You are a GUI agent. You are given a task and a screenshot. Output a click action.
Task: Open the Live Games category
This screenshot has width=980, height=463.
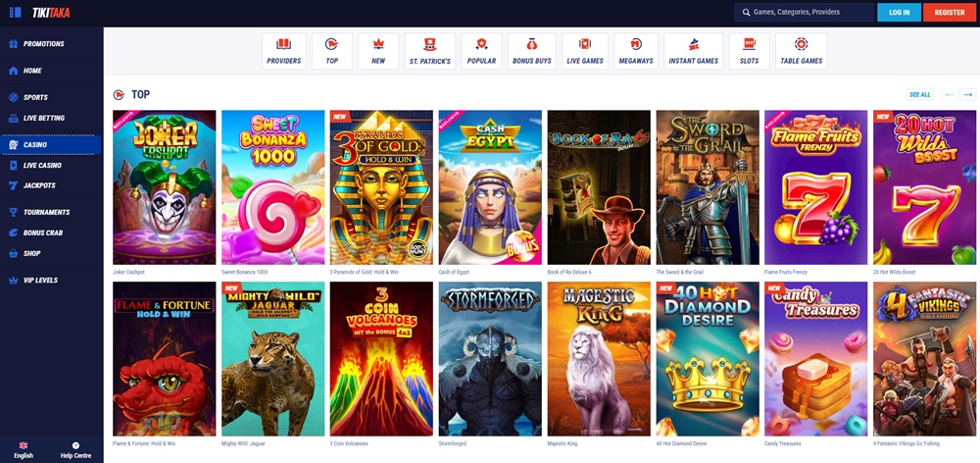[585, 51]
